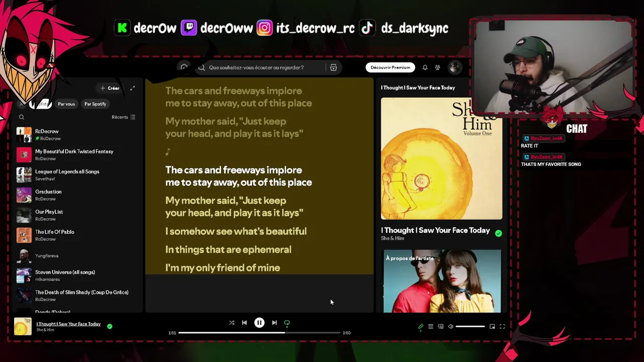This screenshot has width=644, height=362.
Task: Pause the current song
Action: 259,323
